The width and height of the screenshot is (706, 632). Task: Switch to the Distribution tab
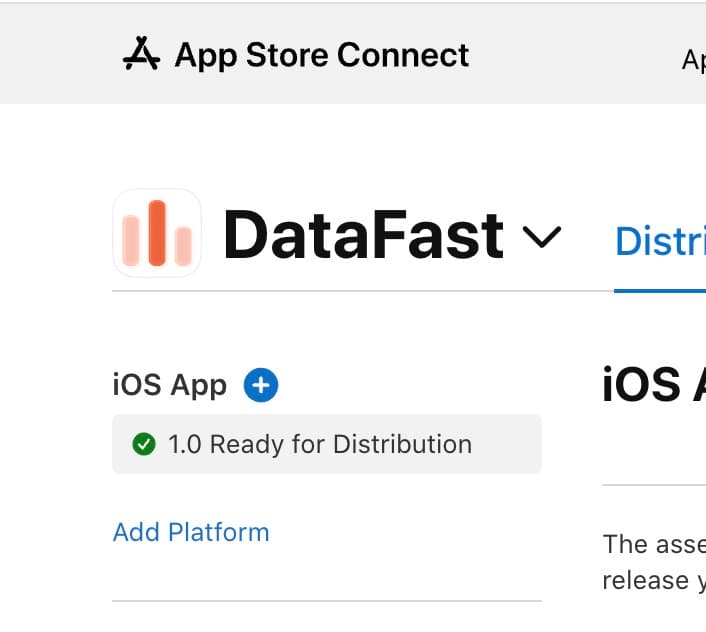660,241
